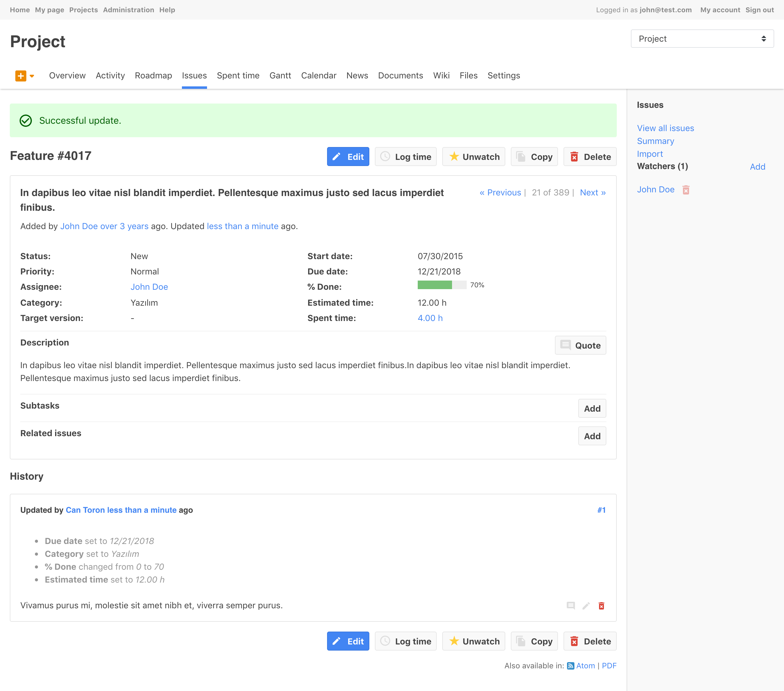Click the 70% done progress bar
784x691 pixels.
442,285
